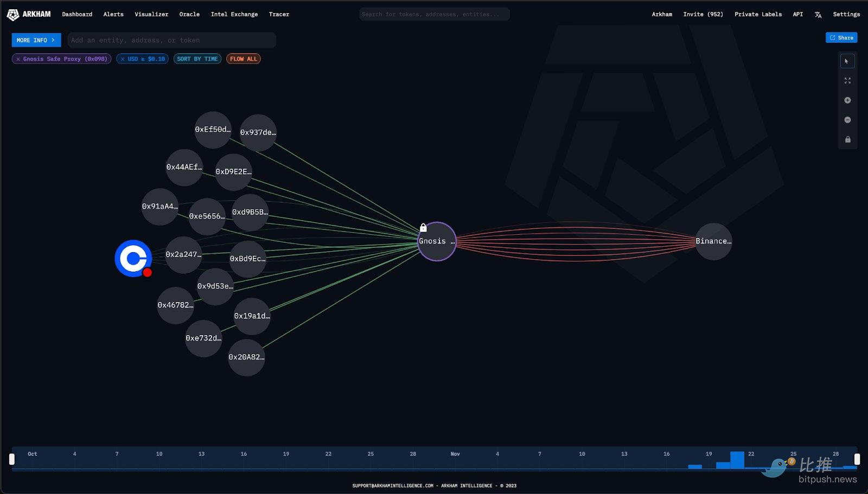Click the tallest timeline bar near 22
The width and height of the screenshot is (868, 494).
[737, 460]
